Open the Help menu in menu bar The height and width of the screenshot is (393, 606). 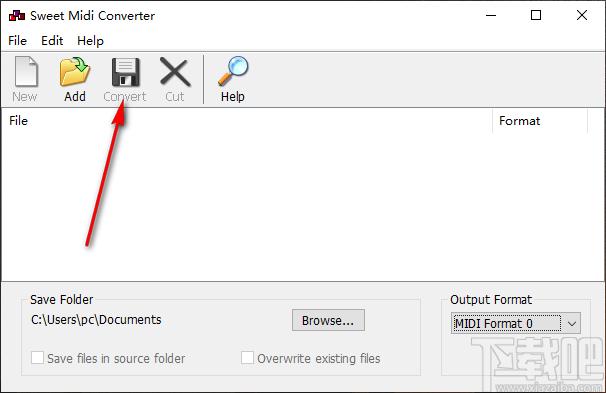coord(90,41)
